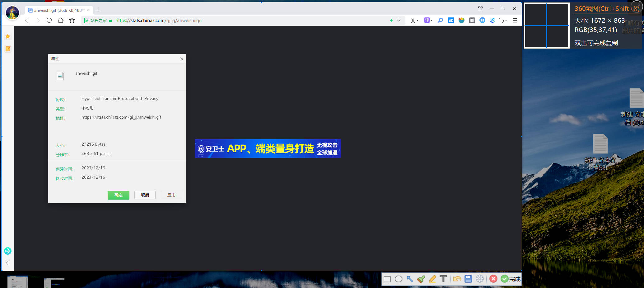644x288 pixels.
Task: Collapse the browser sidebar
Action: pyautogui.click(x=8, y=263)
